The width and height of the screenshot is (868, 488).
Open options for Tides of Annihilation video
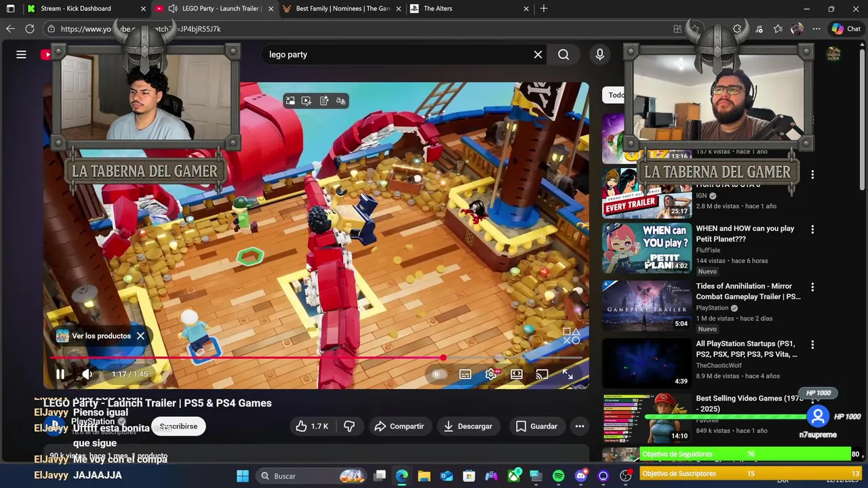pyautogui.click(x=812, y=287)
